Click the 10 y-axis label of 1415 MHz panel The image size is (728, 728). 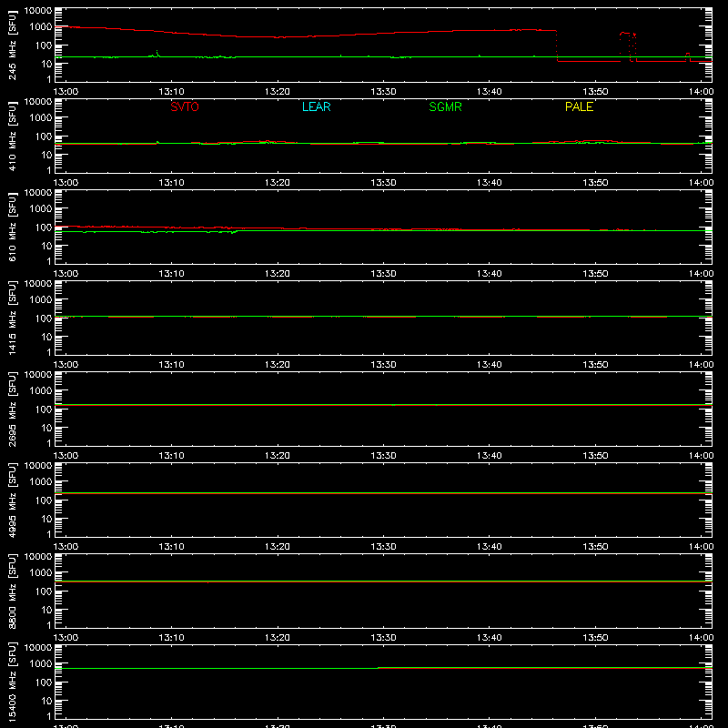click(x=46, y=337)
